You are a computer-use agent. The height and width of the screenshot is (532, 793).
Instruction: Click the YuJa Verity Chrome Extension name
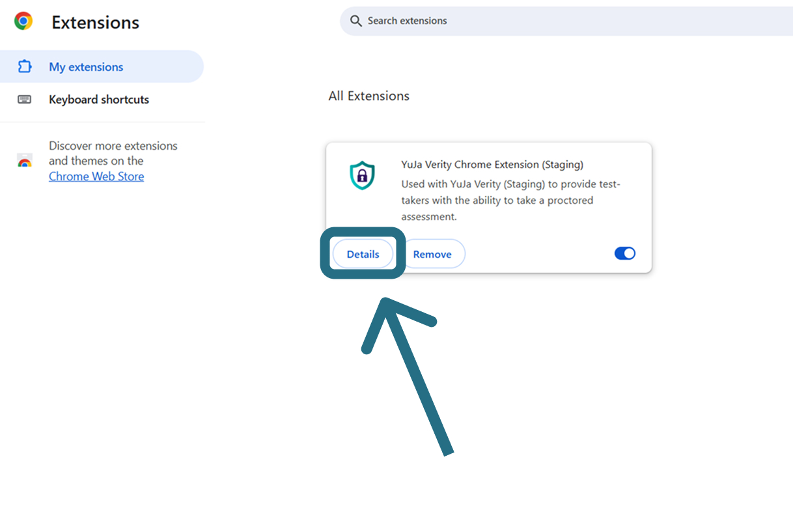pos(492,165)
